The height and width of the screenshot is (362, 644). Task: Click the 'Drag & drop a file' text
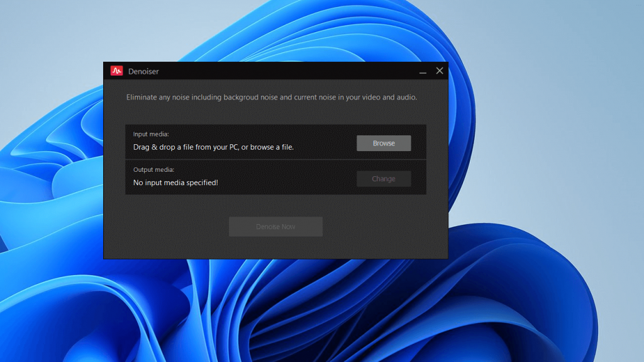tap(213, 147)
